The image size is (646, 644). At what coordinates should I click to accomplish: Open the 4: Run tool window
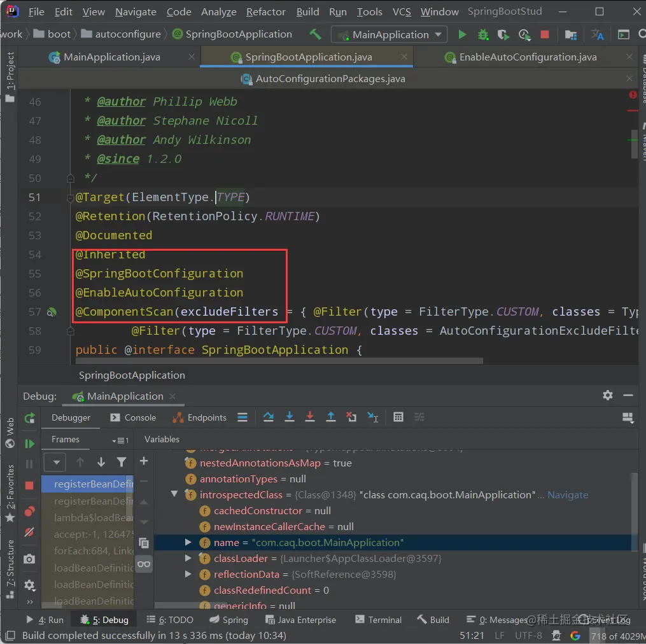tap(45, 620)
